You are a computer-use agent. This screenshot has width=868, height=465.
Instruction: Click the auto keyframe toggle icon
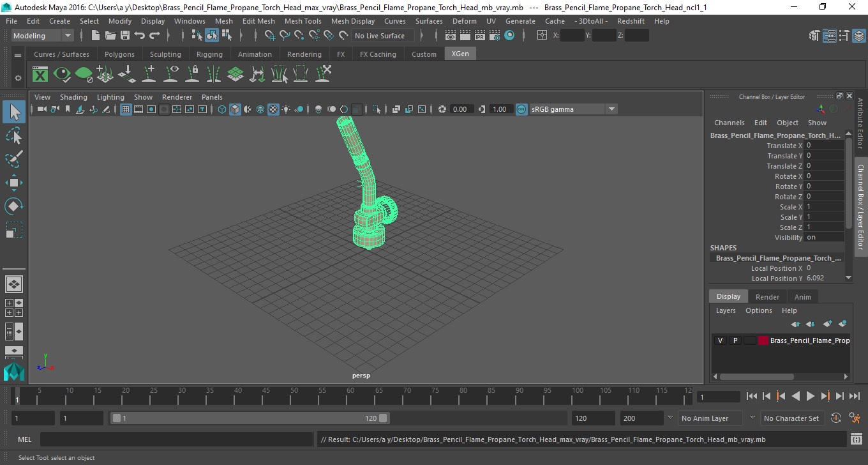click(836, 418)
